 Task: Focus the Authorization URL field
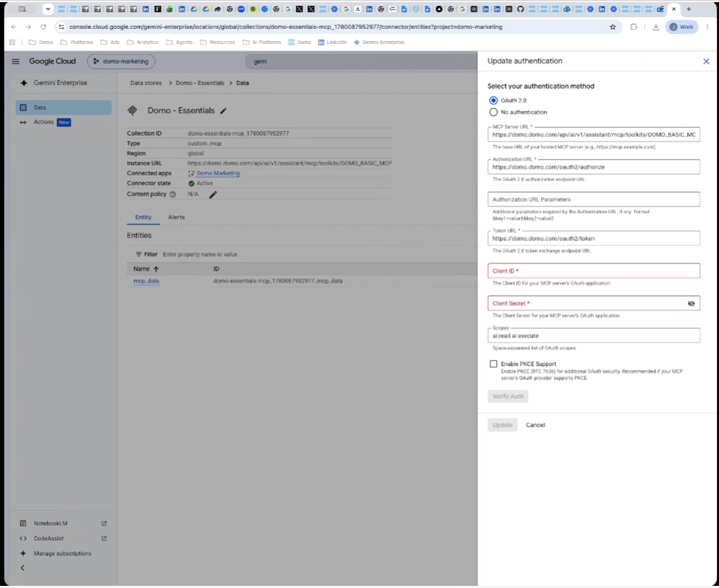pyautogui.click(x=594, y=167)
